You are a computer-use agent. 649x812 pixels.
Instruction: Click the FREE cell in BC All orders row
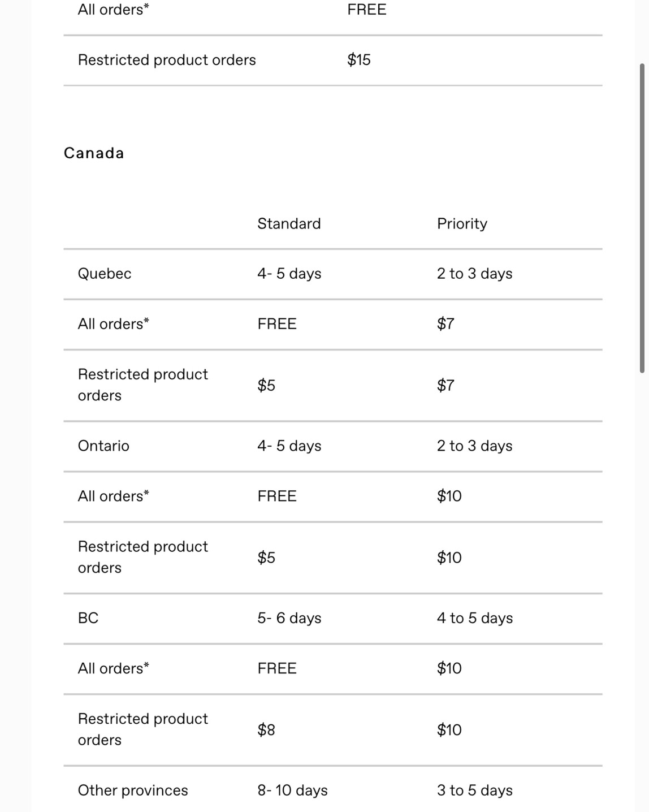pos(277,668)
